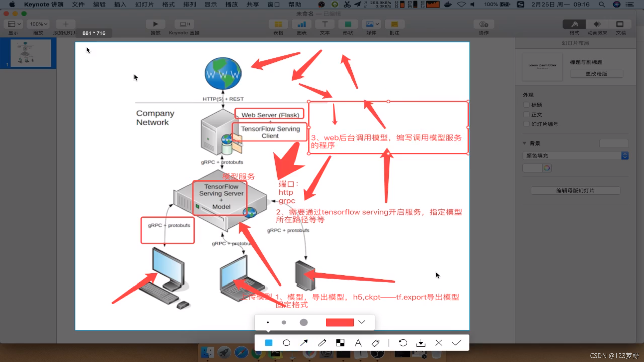
Task: Click the background fill color well
Action: click(533, 168)
